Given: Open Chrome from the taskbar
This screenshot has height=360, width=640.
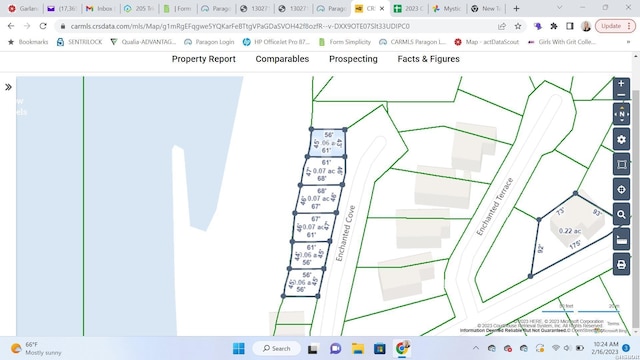Looking at the screenshot, I should pyautogui.click(x=402, y=349).
